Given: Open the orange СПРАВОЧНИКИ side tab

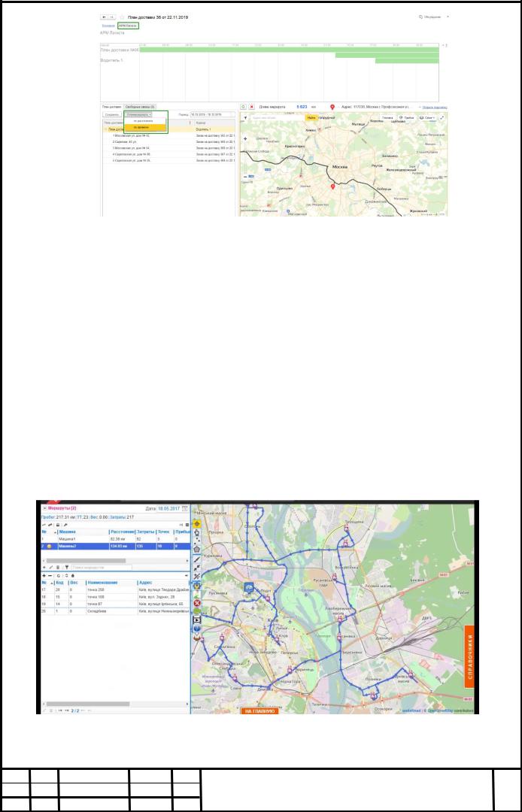Looking at the screenshot, I should (x=469, y=656).
